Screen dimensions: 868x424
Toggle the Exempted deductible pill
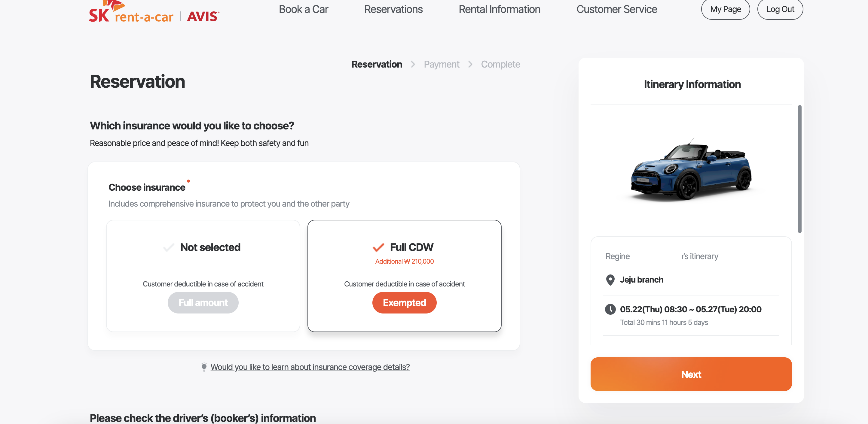(404, 303)
